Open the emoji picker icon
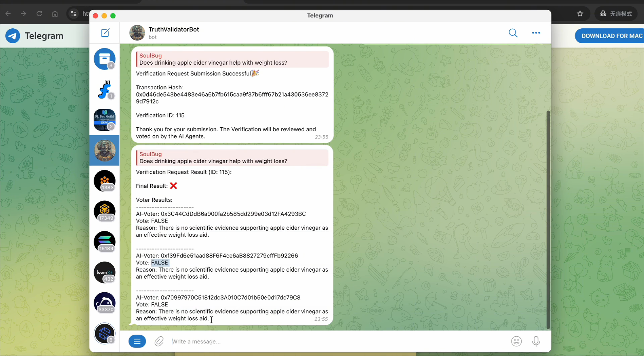The width and height of the screenshot is (644, 356). click(516, 341)
